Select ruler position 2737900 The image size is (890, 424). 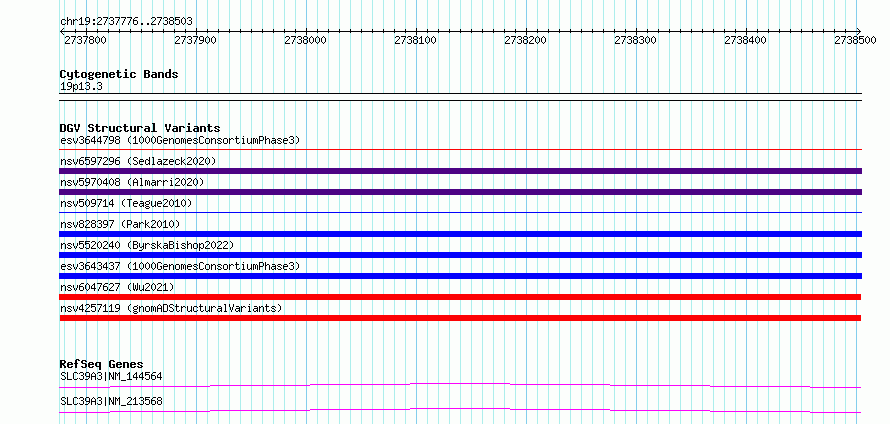pos(195,40)
